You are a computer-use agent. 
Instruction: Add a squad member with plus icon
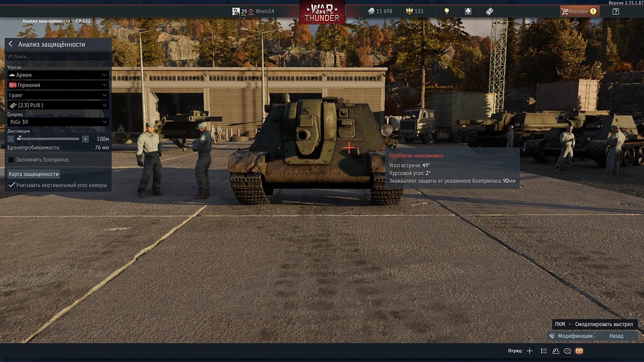coord(529,351)
